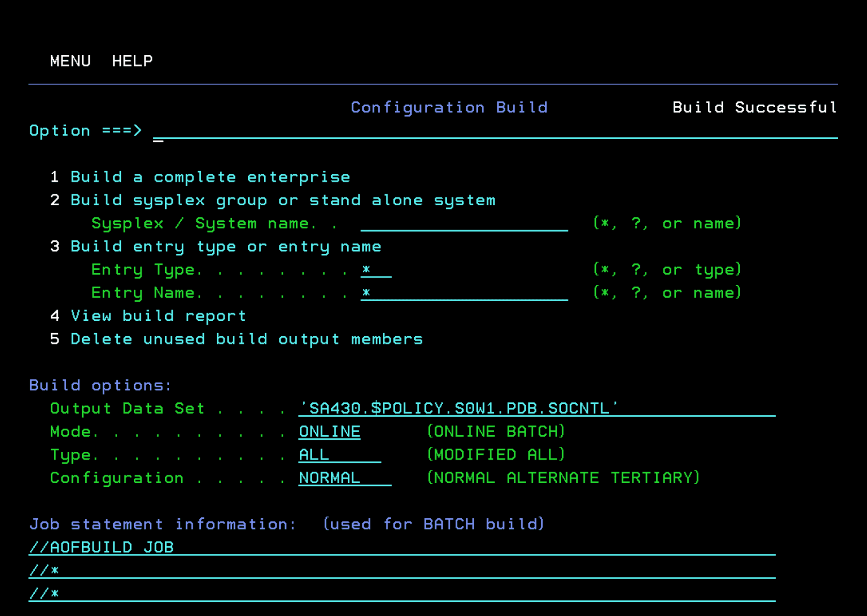The width and height of the screenshot is (867, 616).
Task: Click the Sysplex / System name field
Action: (464, 224)
